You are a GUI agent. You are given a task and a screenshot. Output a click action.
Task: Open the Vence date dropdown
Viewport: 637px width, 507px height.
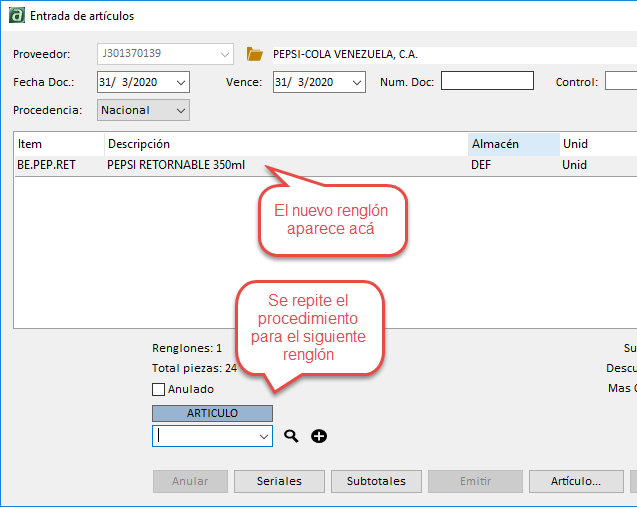[356, 82]
